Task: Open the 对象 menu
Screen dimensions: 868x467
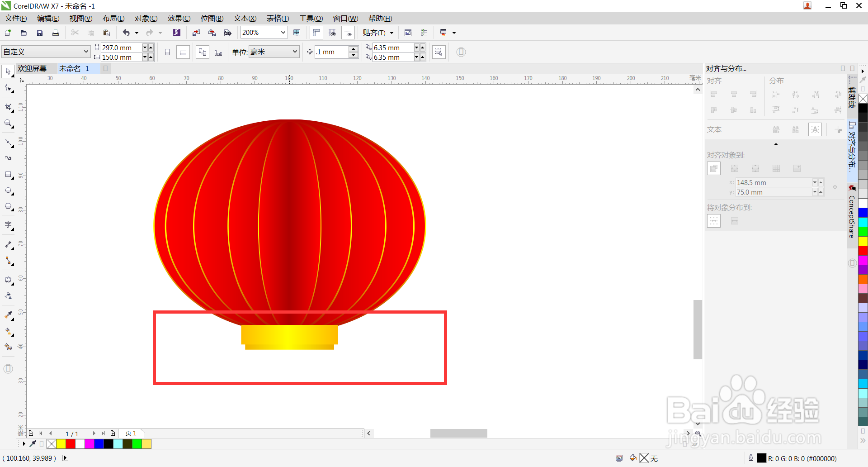Action: pos(146,19)
